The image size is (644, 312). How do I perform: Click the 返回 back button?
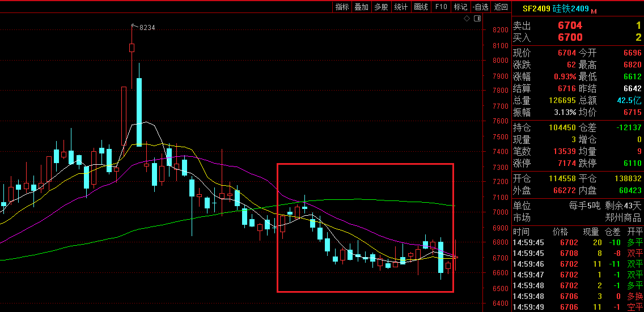501,7
